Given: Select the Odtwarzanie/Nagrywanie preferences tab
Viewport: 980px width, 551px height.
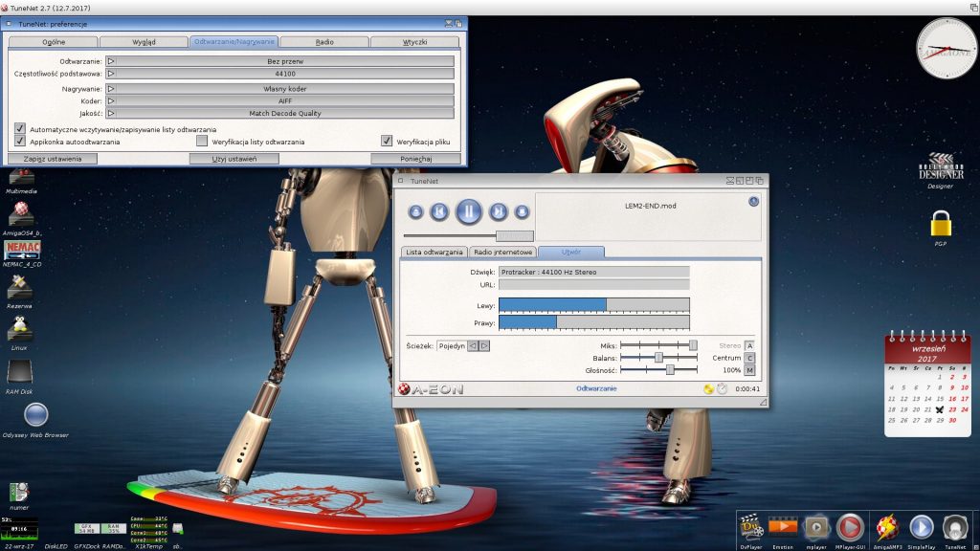Looking at the screenshot, I should pyautogui.click(x=234, y=42).
